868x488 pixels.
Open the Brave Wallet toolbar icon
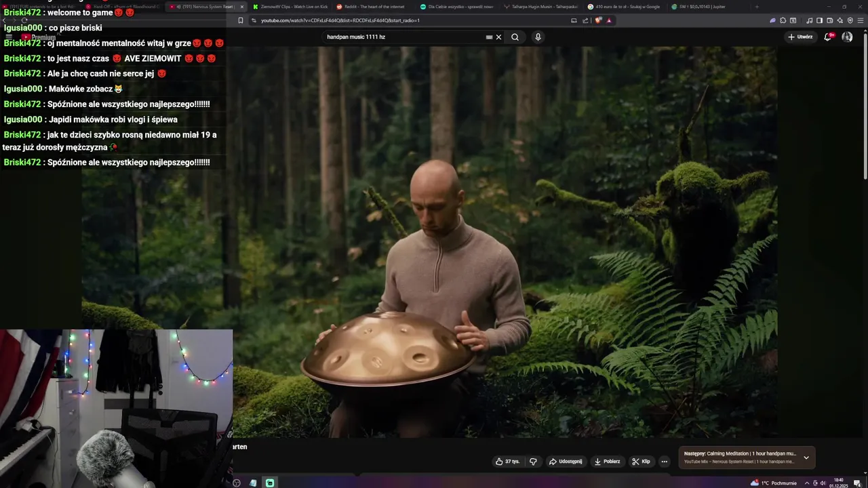(x=829, y=20)
